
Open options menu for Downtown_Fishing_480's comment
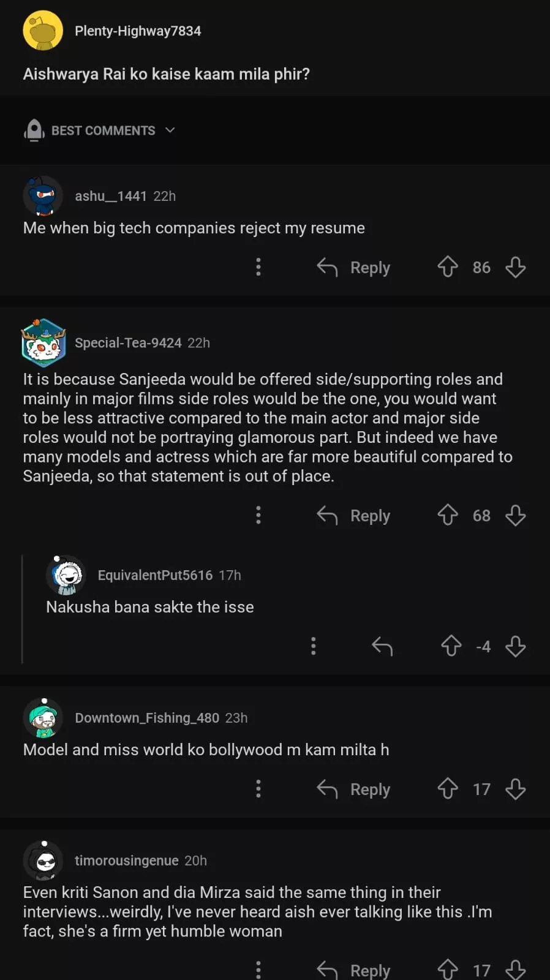click(x=258, y=789)
